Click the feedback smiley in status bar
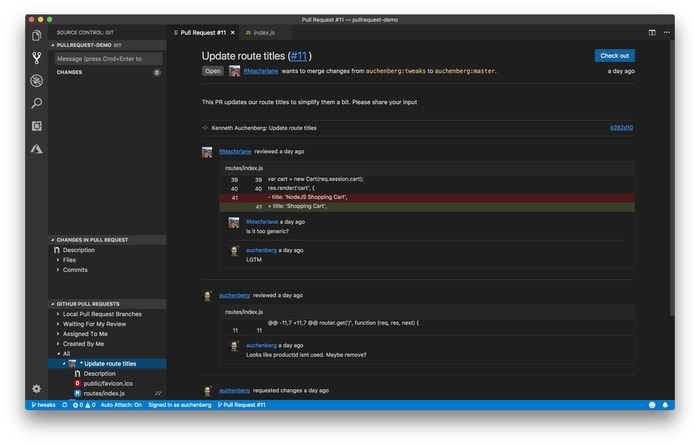The width and height of the screenshot is (700, 446). (652, 405)
